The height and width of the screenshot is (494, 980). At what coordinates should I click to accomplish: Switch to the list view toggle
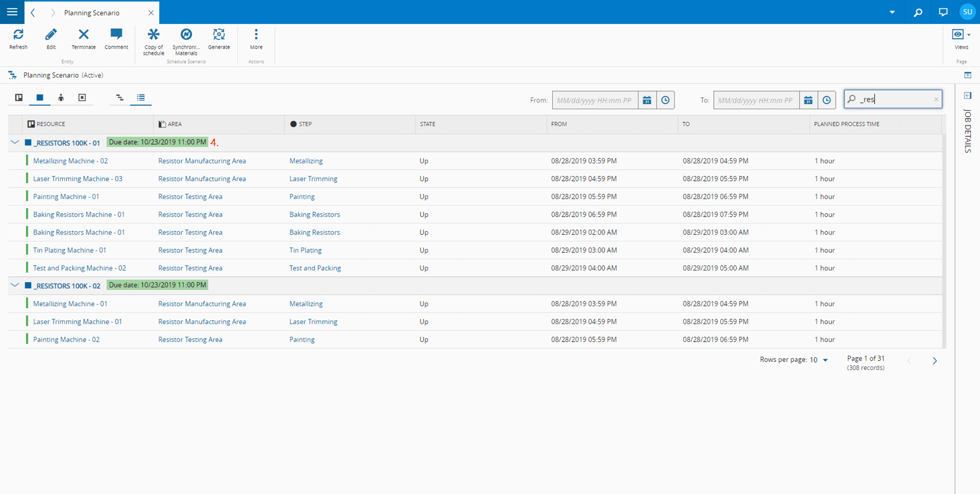[x=141, y=98]
